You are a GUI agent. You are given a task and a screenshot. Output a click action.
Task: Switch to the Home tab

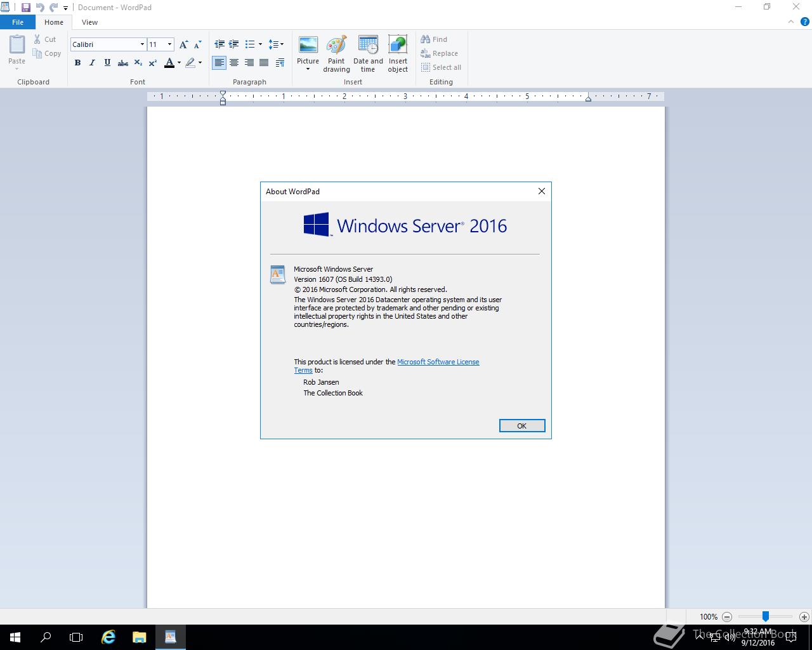(54, 22)
